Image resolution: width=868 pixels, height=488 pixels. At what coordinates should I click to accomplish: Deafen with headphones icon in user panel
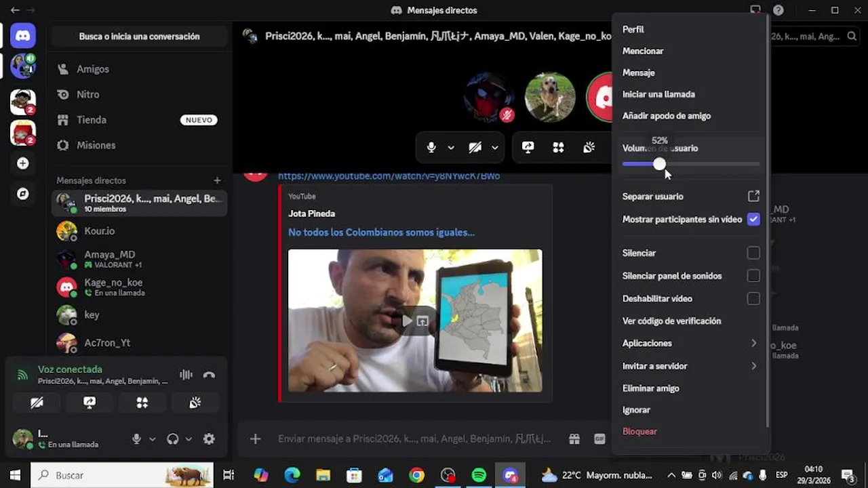173,439
